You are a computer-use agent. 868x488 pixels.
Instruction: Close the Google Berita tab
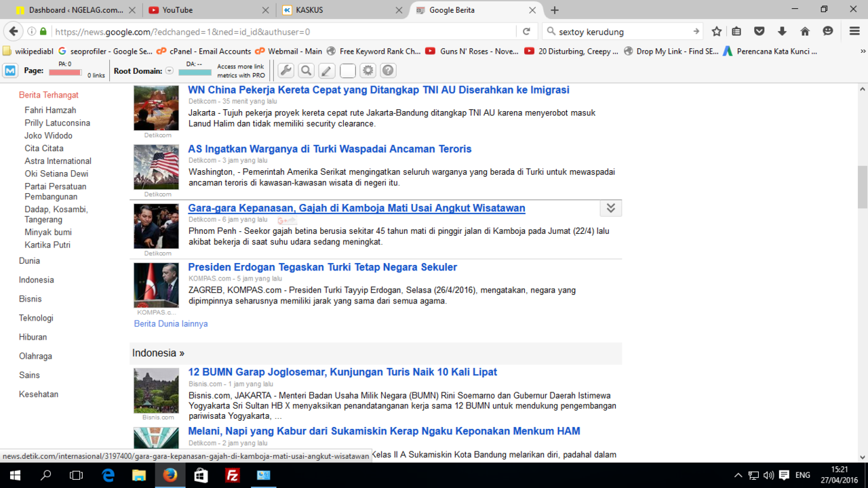tap(532, 10)
